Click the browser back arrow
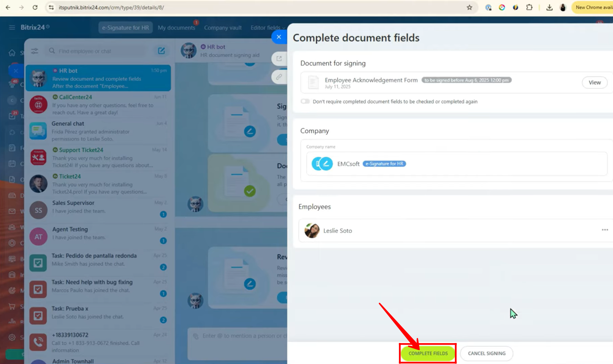613x364 pixels. click(x=8, y=7)
